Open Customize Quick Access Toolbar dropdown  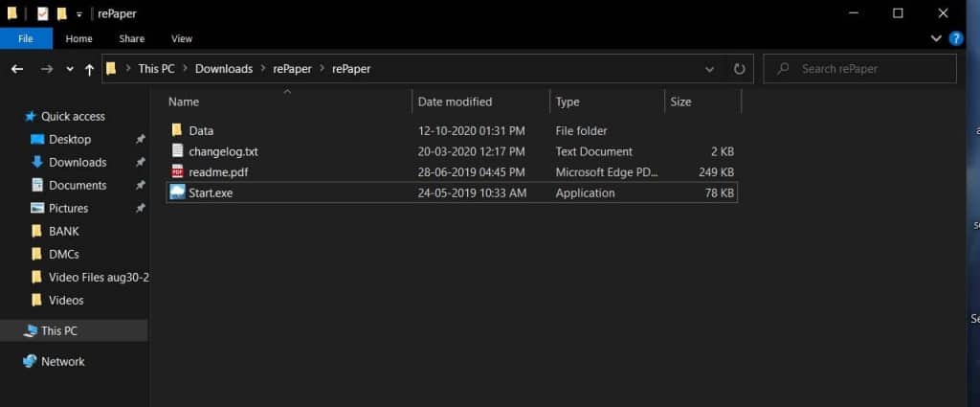78,14
